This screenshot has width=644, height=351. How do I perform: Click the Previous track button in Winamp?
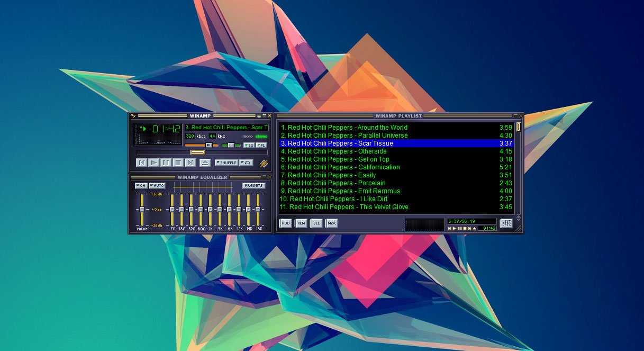pyautogui.click(x=141, y=163)
